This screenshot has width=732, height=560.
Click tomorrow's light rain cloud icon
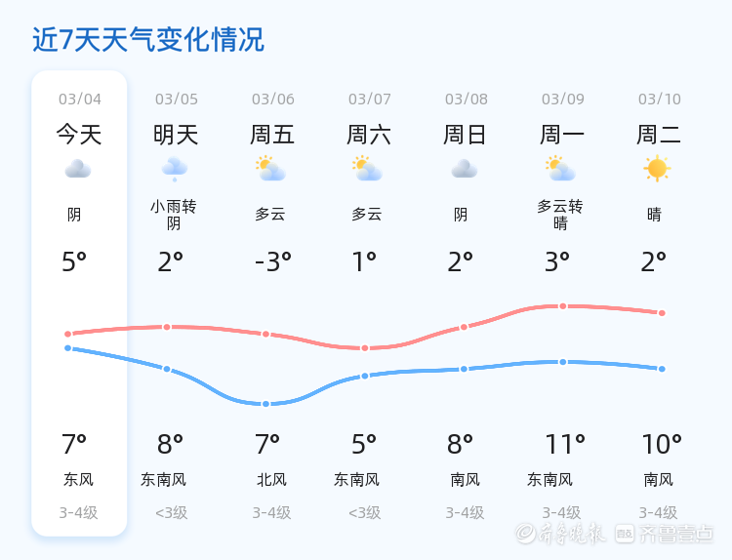click(x=175, y=170)
